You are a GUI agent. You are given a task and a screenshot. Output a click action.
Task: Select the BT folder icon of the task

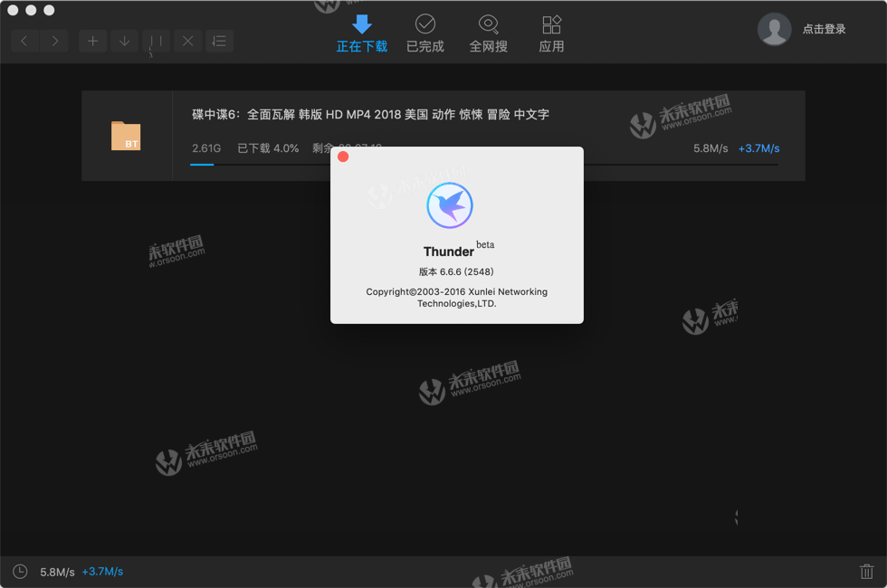(x=126, y=136)
